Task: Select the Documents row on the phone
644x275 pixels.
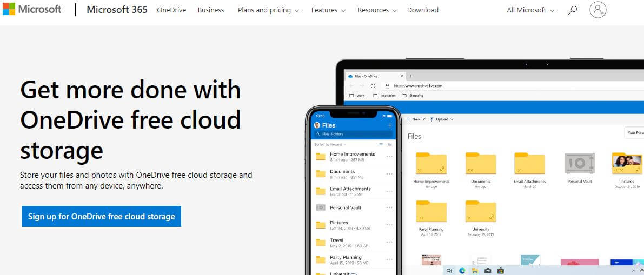Action: coord(354,174)
